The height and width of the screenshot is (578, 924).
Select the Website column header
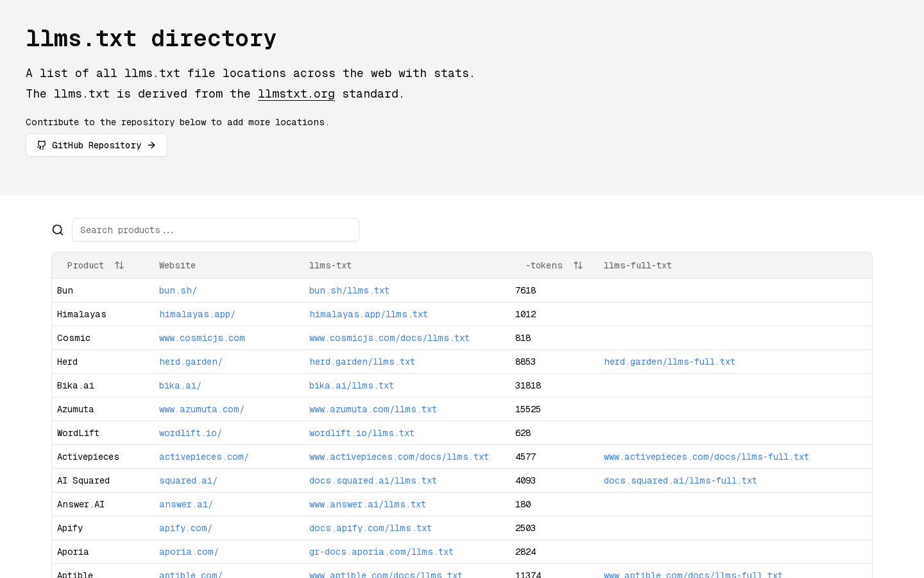tap(177, 265)
